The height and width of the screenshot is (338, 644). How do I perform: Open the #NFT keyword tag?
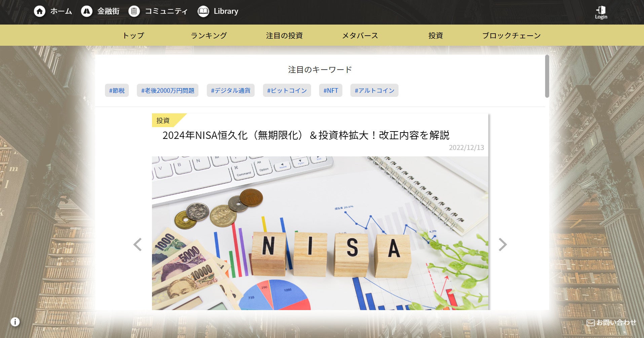[x=331, y=90]
